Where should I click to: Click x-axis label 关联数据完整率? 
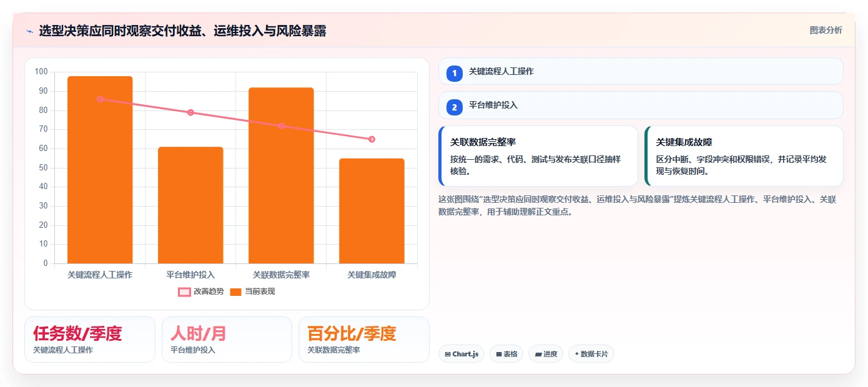point(281,275)
